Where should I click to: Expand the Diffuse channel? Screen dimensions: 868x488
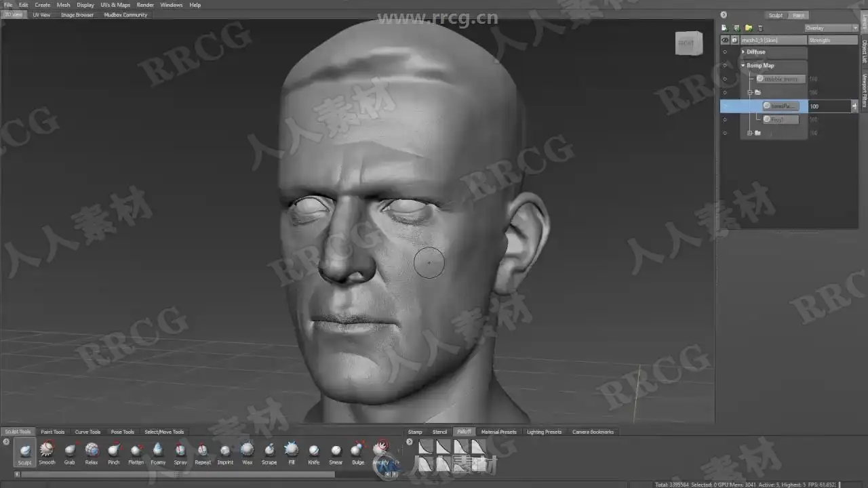(x=743, y=52)
